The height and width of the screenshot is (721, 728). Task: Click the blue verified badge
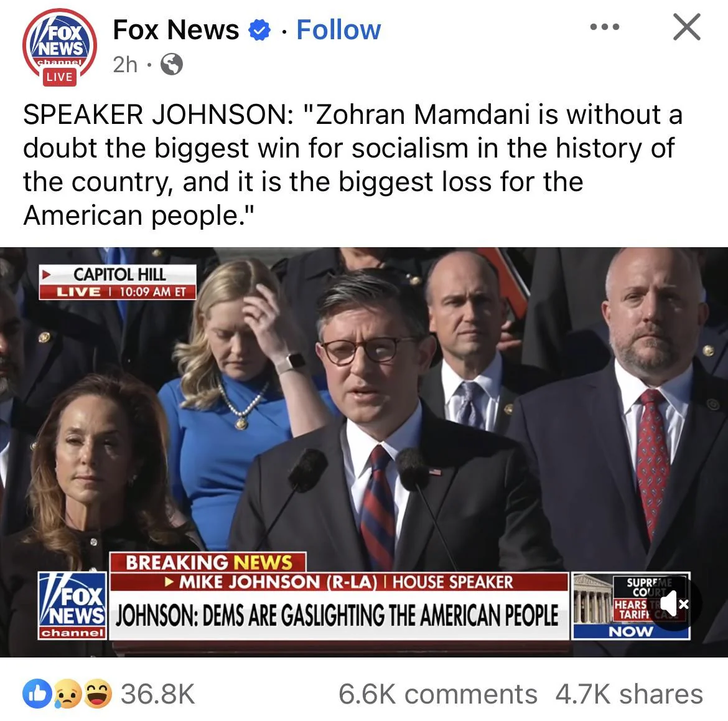click(x=259, y=31)
